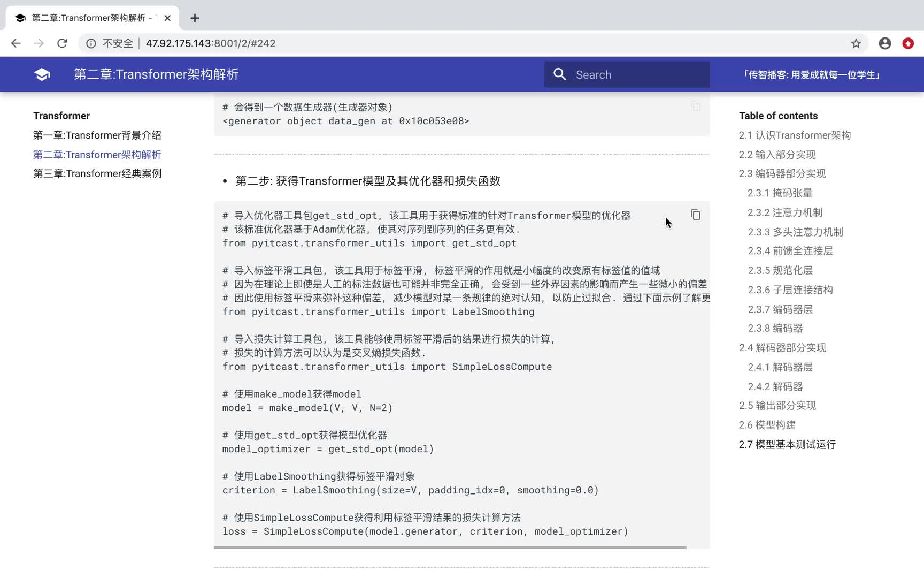Open the site security info icon

tap(91, 43)
